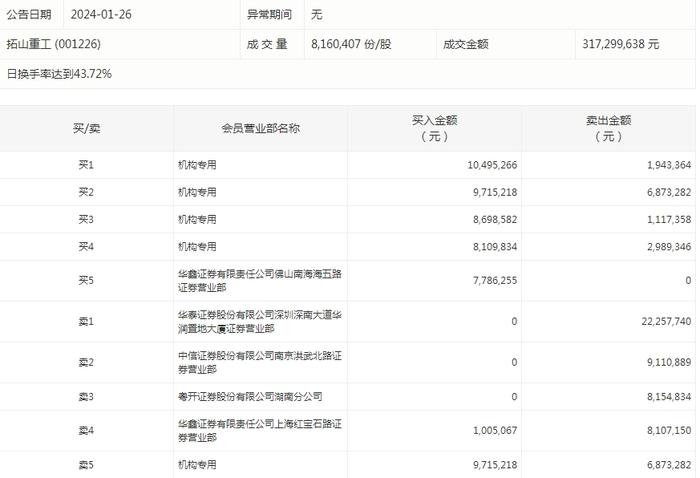Select the 卖1 row label
700x478 pixels.
[86, 321]
